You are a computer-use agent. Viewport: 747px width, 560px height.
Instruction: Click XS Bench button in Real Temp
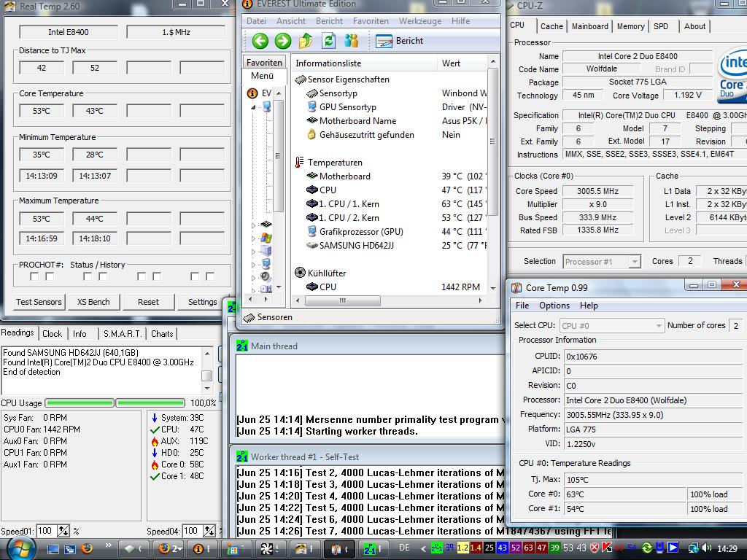click(93, 302)
